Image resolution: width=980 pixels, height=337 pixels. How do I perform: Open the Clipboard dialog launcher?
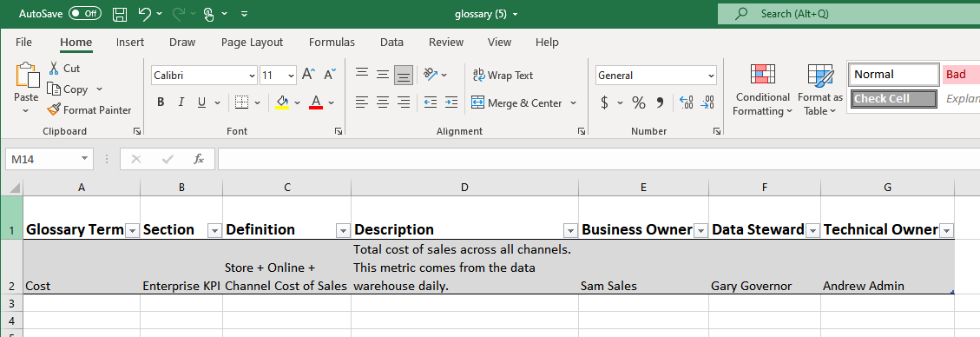137,131
